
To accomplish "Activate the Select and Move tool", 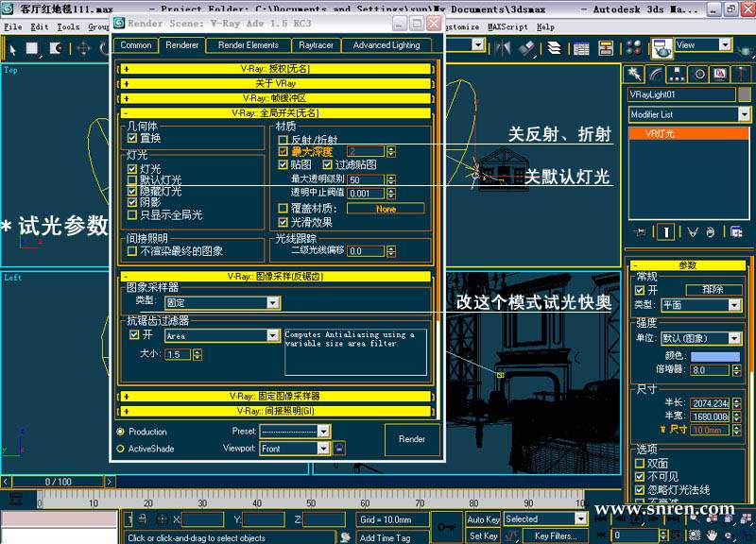I will [83, 49].
